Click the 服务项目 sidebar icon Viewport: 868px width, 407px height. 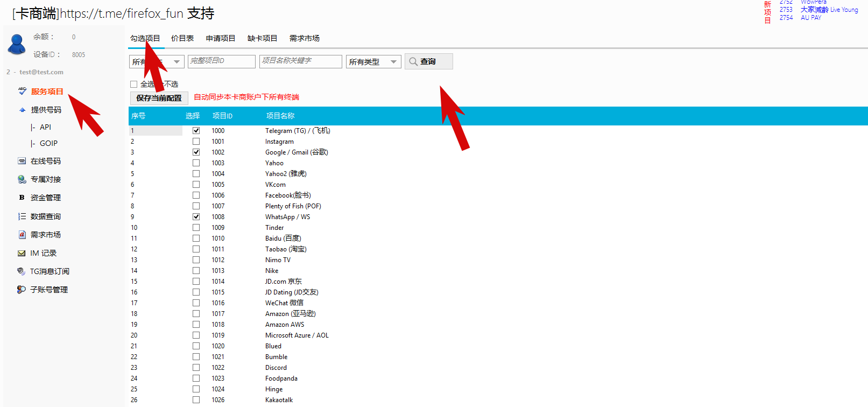22,91
